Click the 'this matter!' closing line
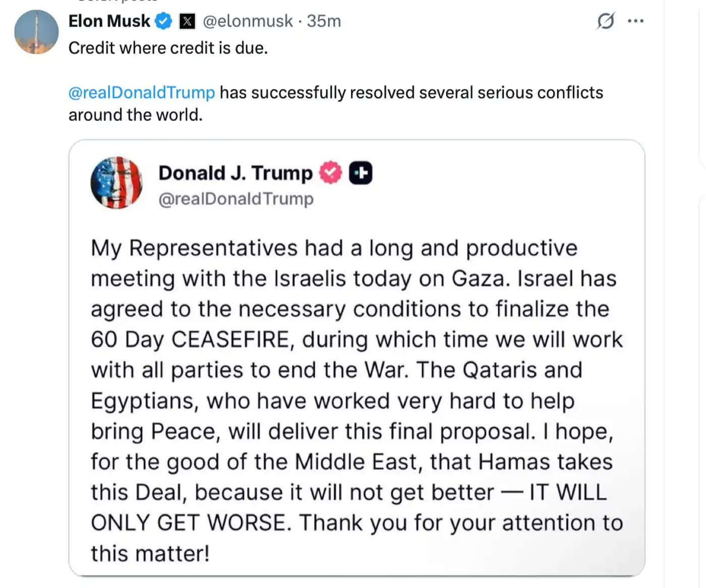The image size is (706, 588). (150, 554)
